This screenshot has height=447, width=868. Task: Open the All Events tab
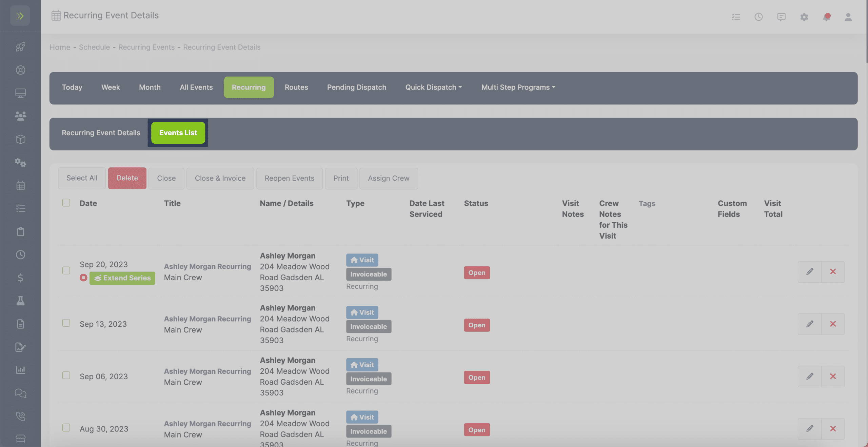pos(196,87)
